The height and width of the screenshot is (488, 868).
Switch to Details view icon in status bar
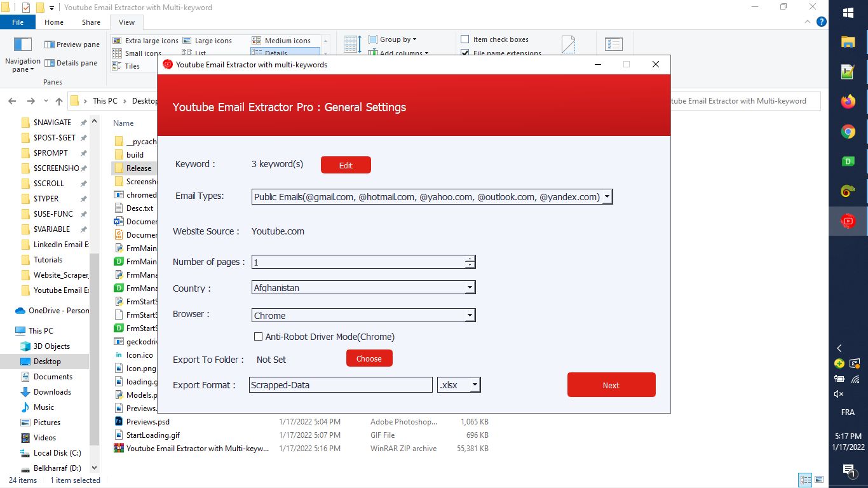tap(805, 480)
